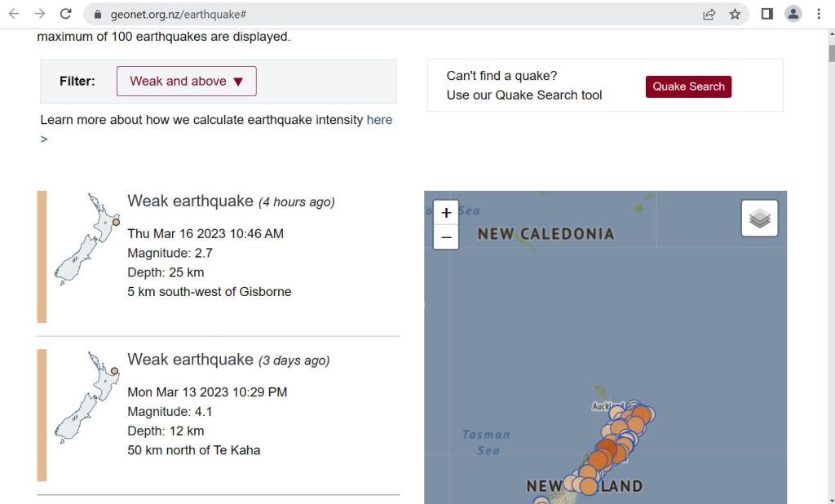
Task: Bookmark this page with the star icon
Action: pos(735,14)
